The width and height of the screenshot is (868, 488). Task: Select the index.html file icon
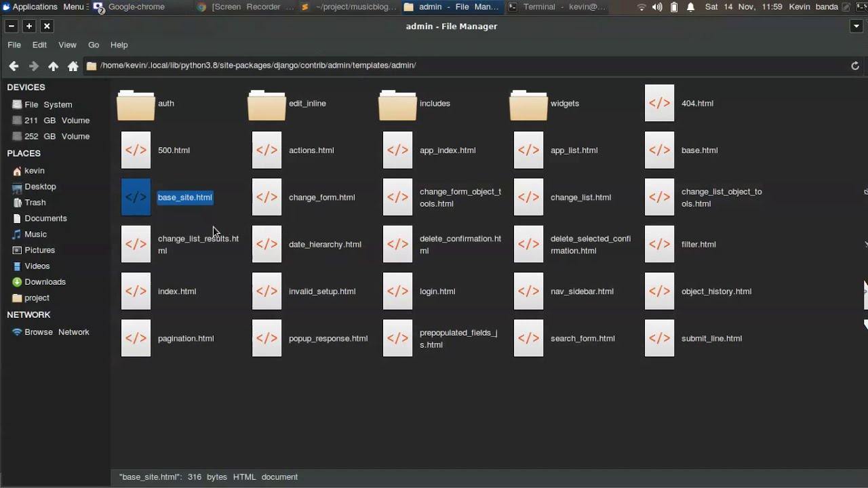136,291
